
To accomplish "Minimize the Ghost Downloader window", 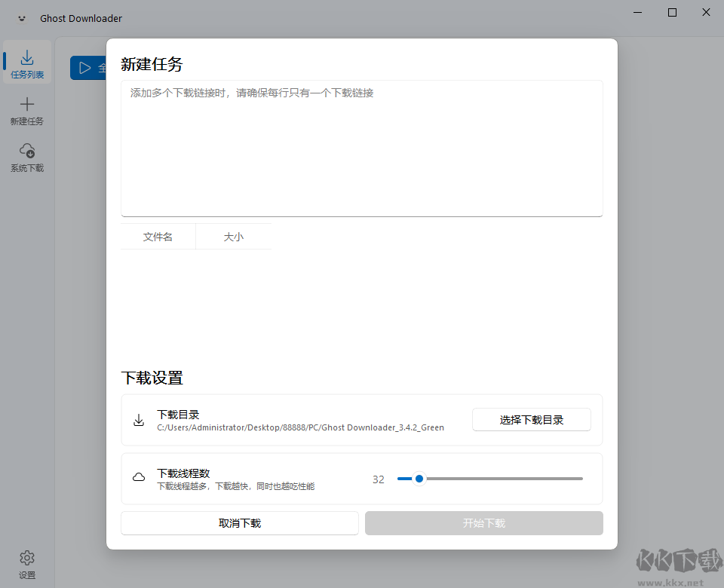I will click(x=638, y=13).
